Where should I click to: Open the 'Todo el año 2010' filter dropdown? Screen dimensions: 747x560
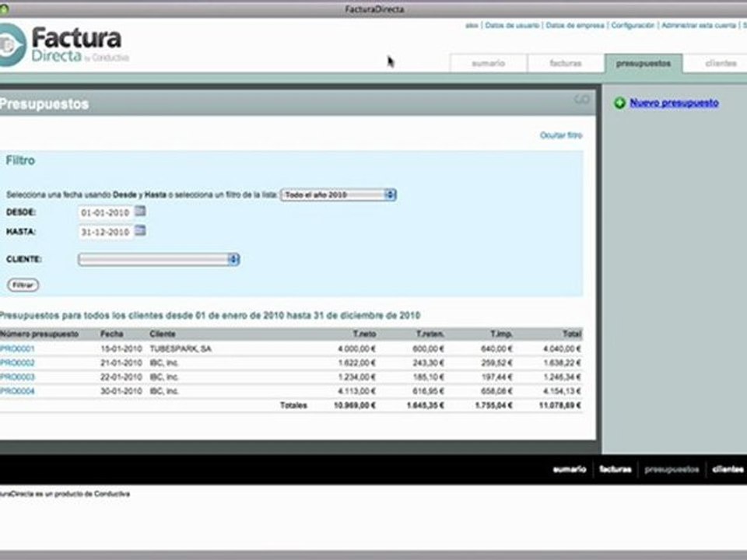(x=338, y=194)
